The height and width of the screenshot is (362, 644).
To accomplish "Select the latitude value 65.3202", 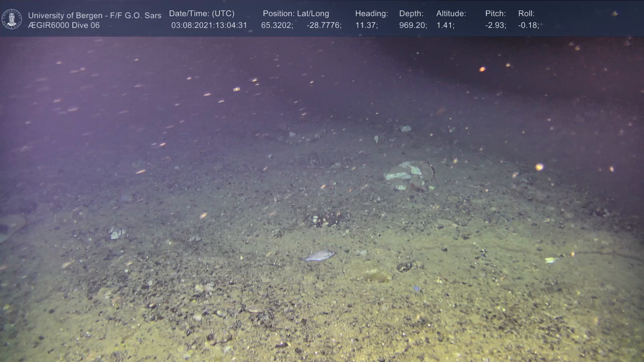I will (x=277, y=25).
